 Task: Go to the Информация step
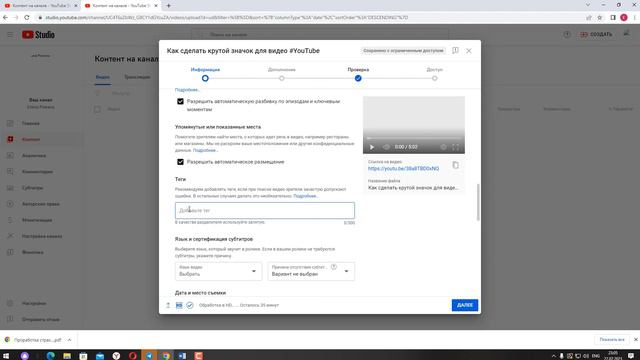tap(205, 74)
